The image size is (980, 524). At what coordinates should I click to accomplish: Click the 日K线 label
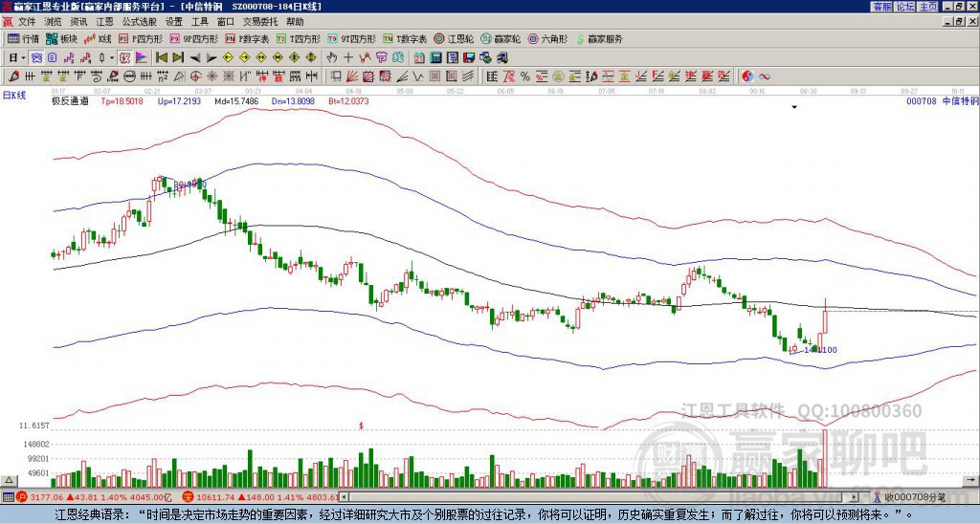[x=13, y=95]
